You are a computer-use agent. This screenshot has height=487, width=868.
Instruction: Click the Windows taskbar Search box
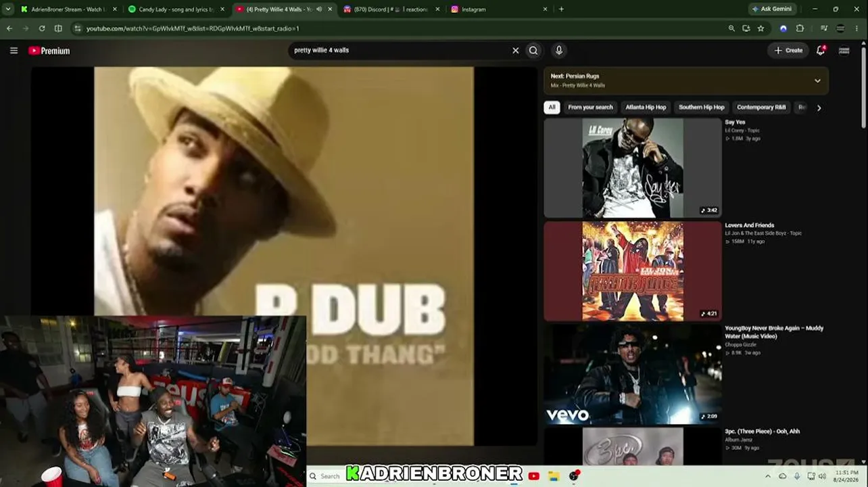327,476
